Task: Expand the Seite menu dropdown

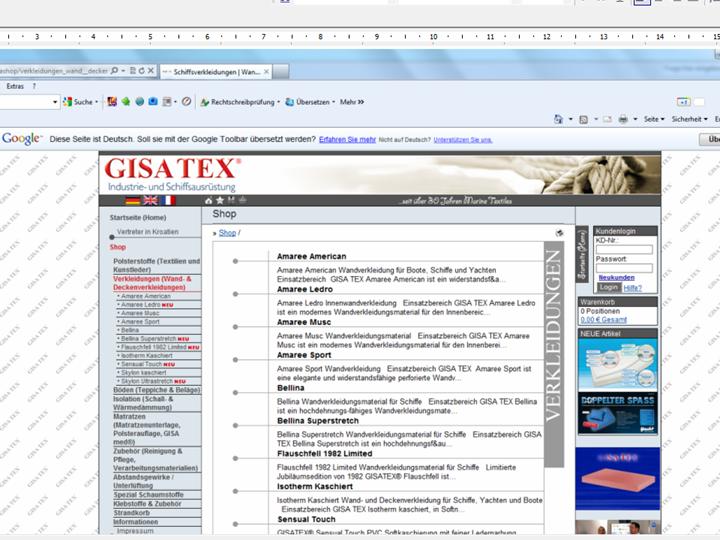Action: point(653,119)
